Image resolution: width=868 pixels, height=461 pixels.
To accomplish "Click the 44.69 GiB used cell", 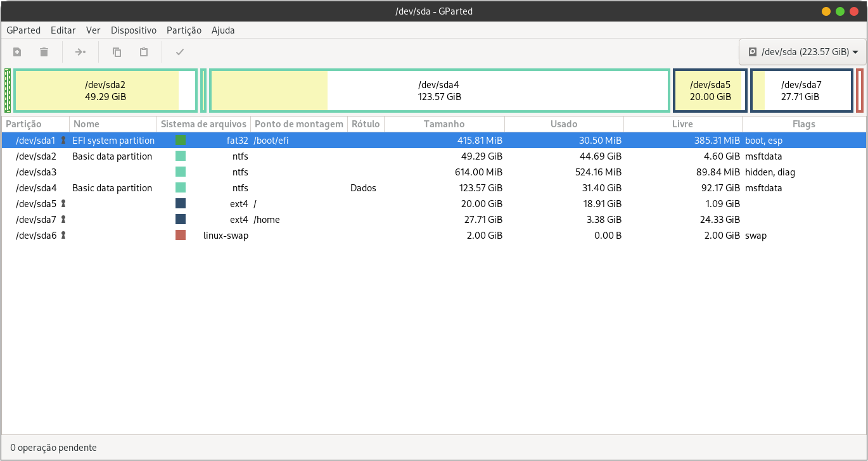I will (x=602, y=156).
